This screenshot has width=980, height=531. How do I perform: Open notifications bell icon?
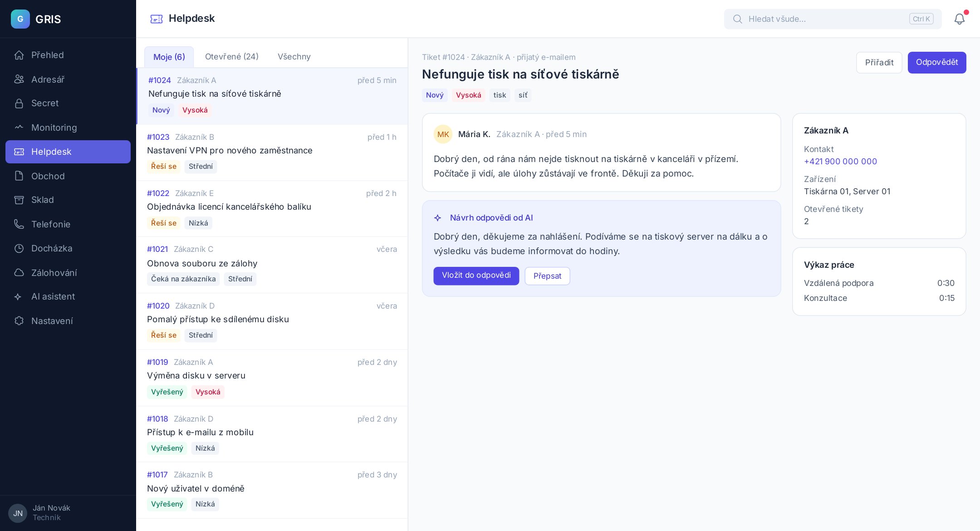tap(960, 19)
